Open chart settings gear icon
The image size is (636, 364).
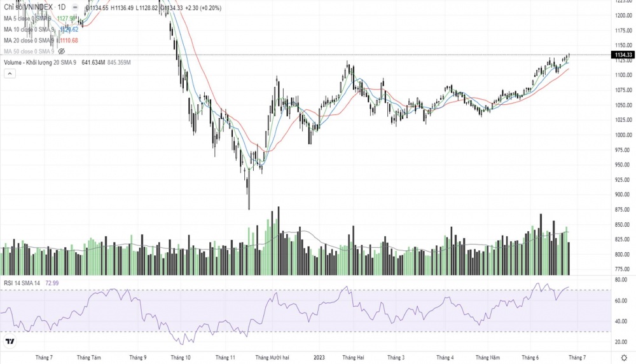(x=624, y=358)
